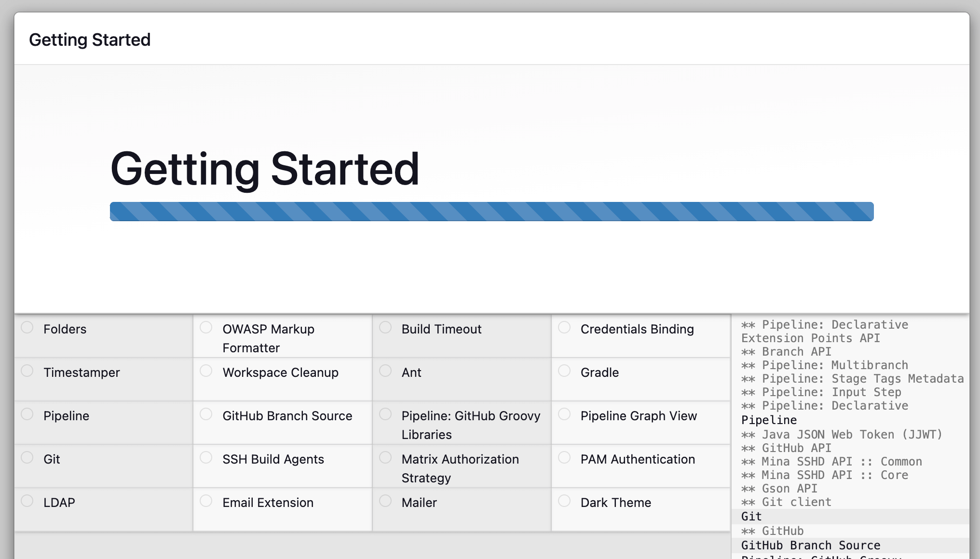
Task: Click 'Extension Points API' log line
Action: coord(811,338)
